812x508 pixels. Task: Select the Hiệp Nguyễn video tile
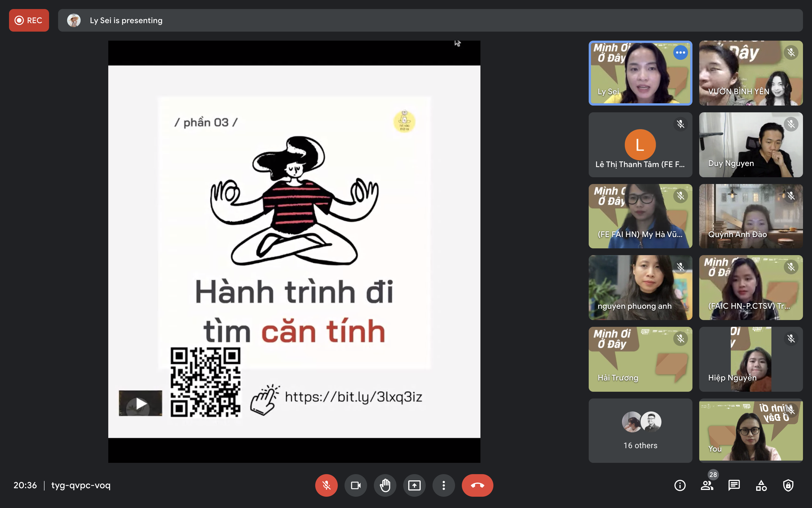(x=751, y=359)
